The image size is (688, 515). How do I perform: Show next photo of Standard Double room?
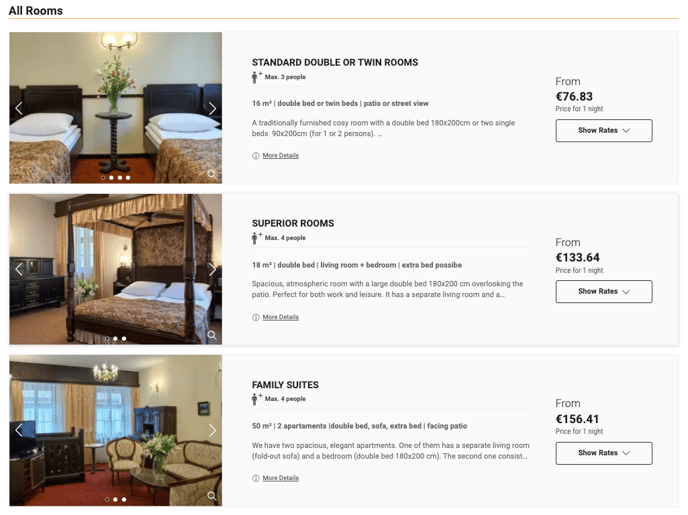(x=212, y=108)
